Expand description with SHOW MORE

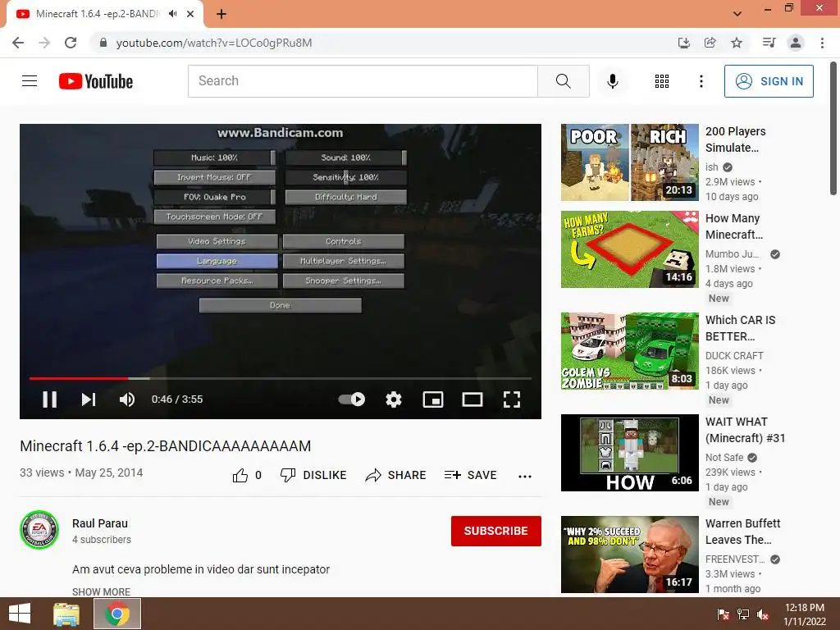pyautogui.click(x=101, y=591)
